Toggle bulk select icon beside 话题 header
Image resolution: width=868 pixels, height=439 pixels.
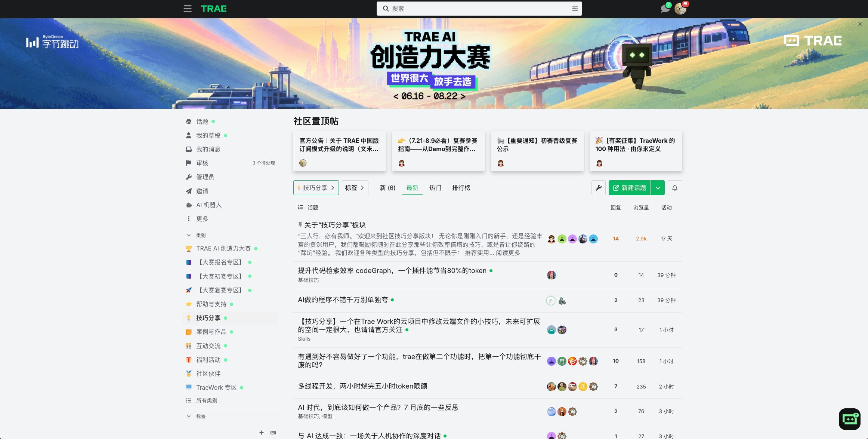tap(300, 208)
